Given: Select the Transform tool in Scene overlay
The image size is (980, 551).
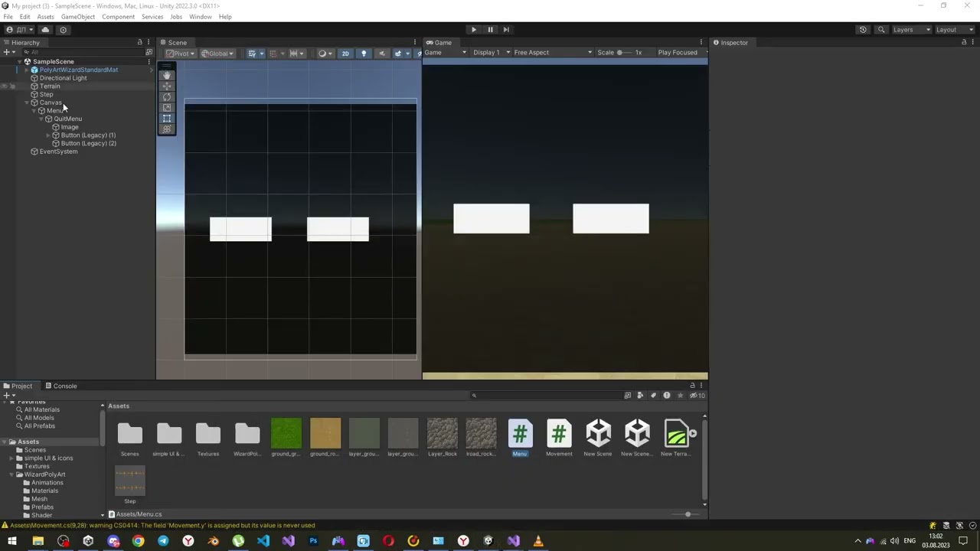Looking at the screenshot, I should tap(167, 129).
